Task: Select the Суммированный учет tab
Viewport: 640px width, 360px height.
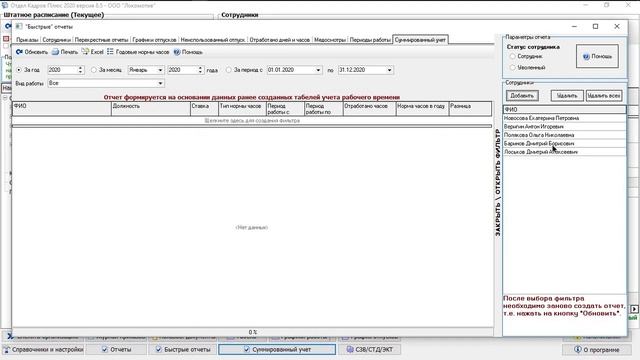Action: click(420, 40)
